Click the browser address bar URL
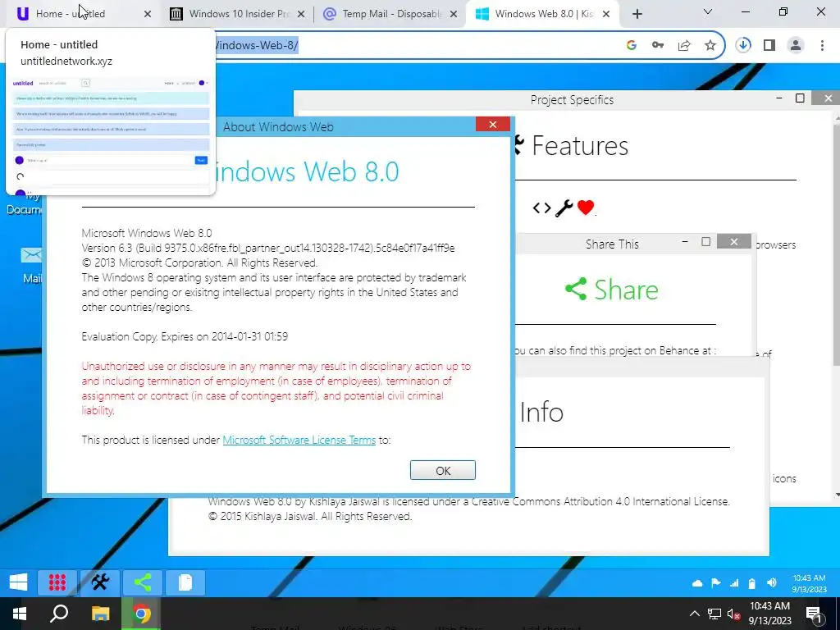Image resolution: width=840 pixels, height=630 pixels. pos(256,46)
